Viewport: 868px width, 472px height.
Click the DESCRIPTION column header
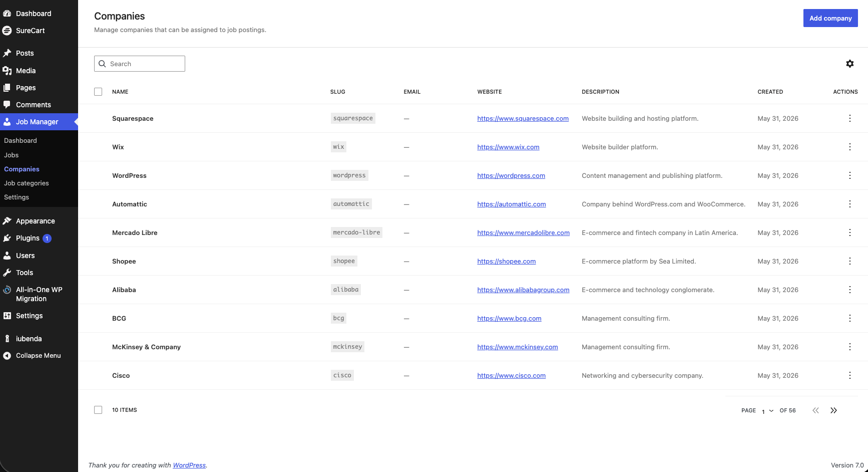600,92
